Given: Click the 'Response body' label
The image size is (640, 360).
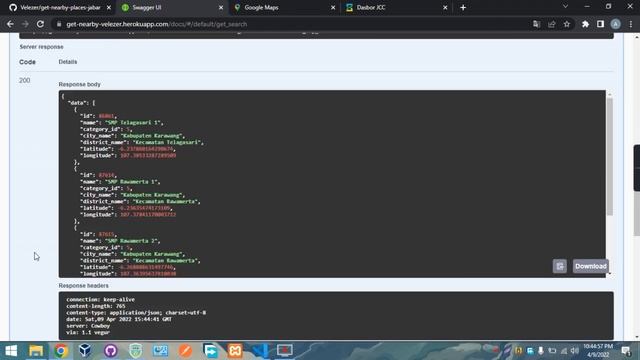Looking at the screenshot, I should tap(80, 84).
